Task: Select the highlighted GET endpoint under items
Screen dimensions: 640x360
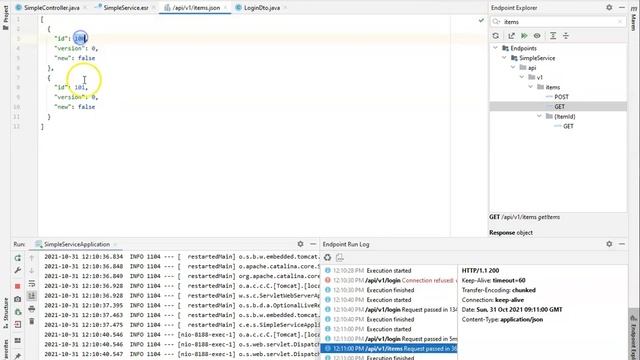Action: click(559, 107)
